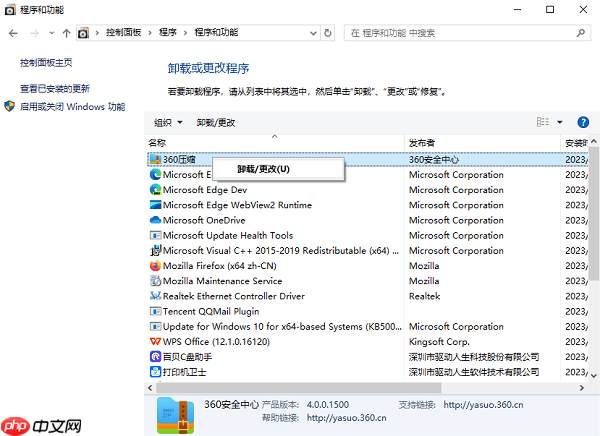Select Tencent QQMail Plugin row

point(368,311)
